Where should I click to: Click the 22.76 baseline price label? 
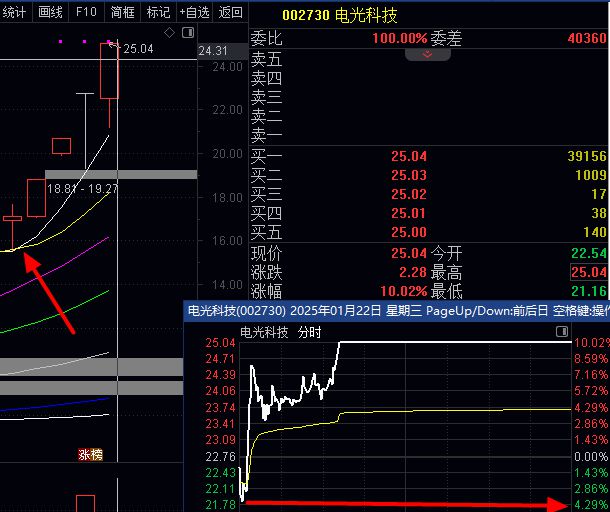pos(220,456)
